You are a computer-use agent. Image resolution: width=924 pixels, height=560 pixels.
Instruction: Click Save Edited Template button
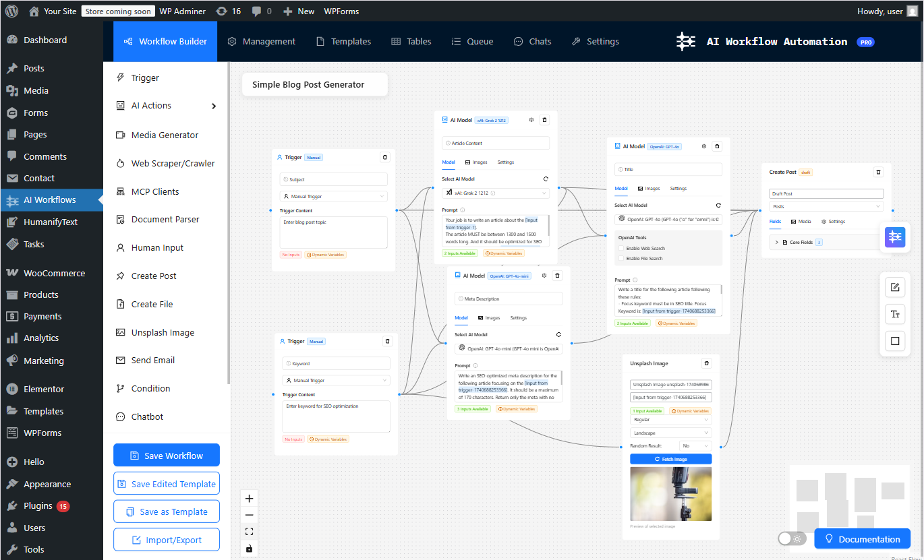click(167, 484)
